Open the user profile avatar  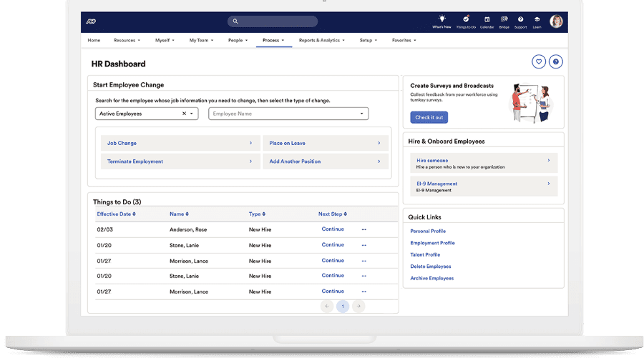(x=556, y=21)
